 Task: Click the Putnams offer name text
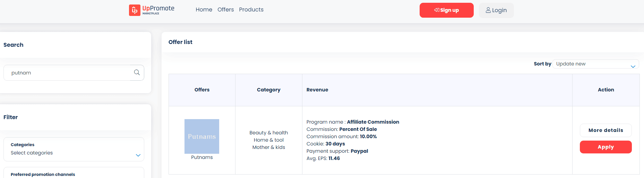click(x=202, y=157)
